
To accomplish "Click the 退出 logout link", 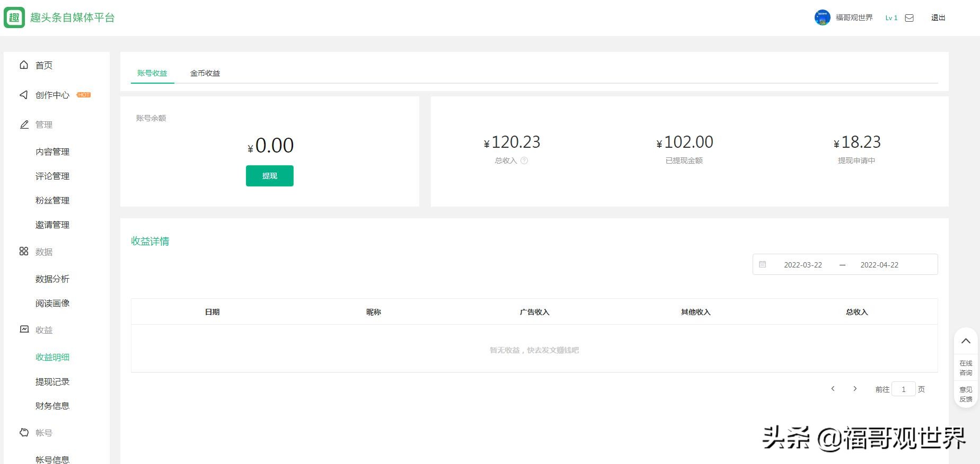I will pyautogui.click(x=938, y=18).
